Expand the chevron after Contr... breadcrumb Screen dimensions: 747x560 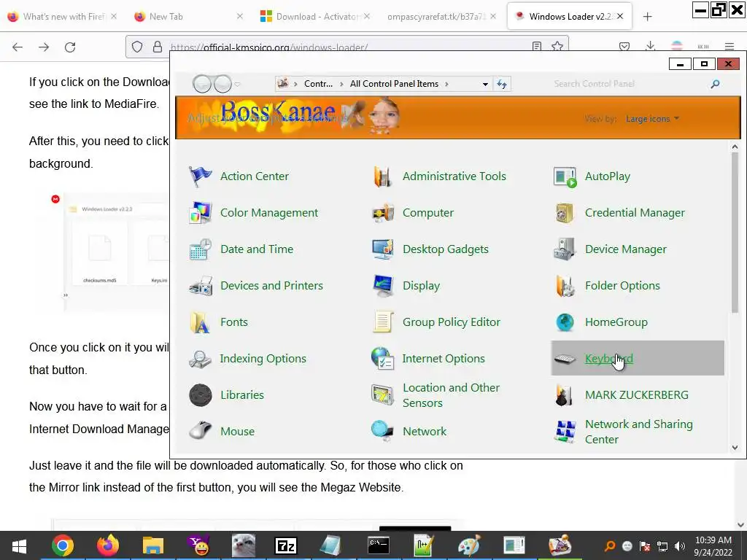point(341,85)
